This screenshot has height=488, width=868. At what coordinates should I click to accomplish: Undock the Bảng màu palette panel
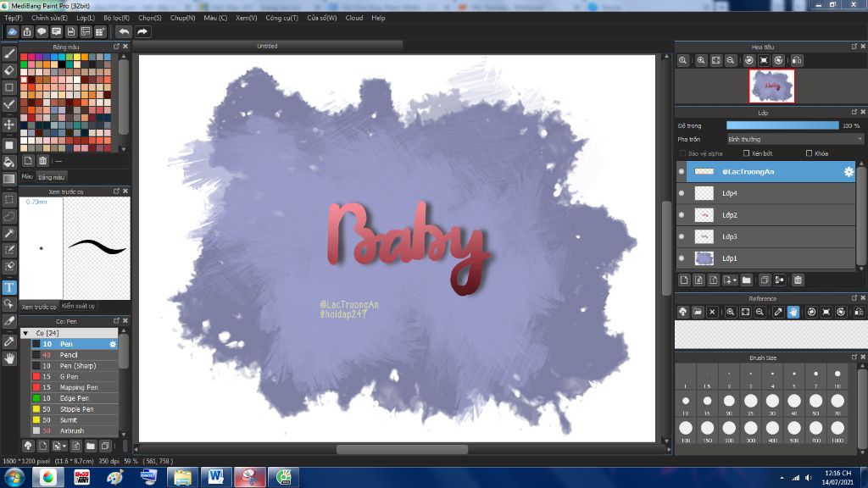(x=116, y=47)
